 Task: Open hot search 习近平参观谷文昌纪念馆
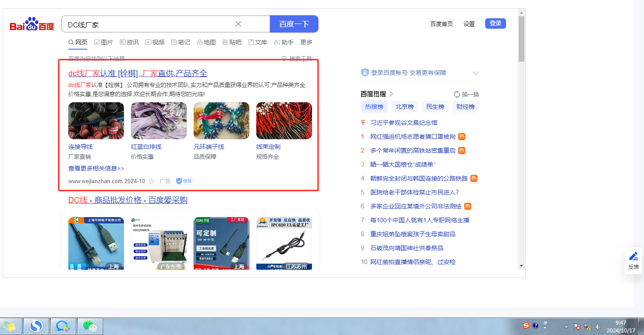pos(404,123)
